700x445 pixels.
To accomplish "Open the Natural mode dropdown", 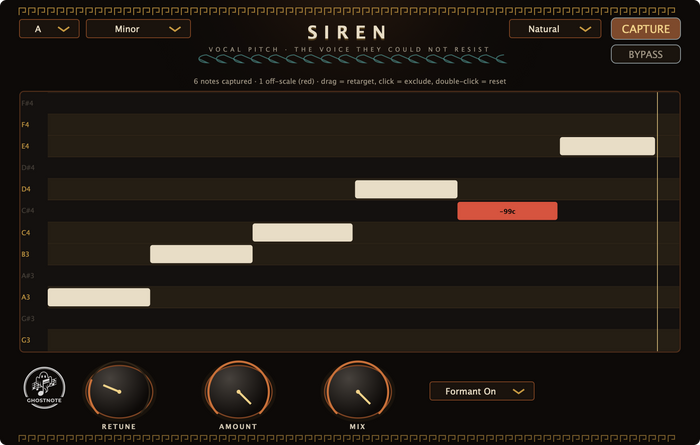I will point(555,29).
